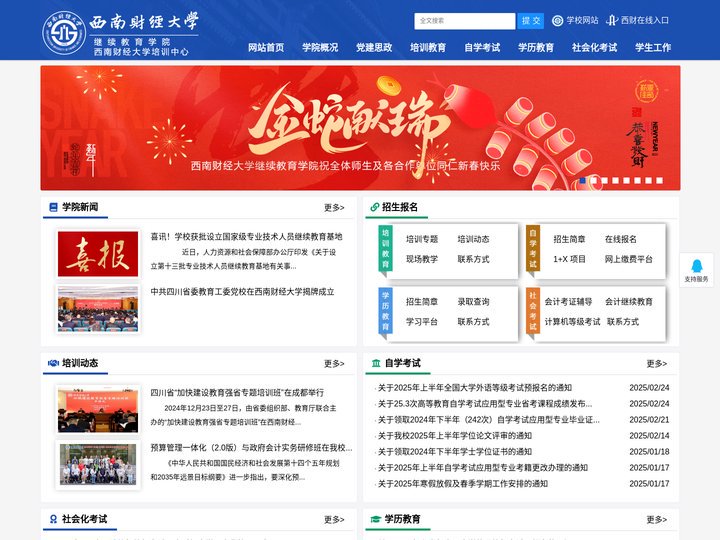This screenshot has width=720, height=540.
Task: Expand 更多 in 培训动态 section
Action: tap(334, 364)
